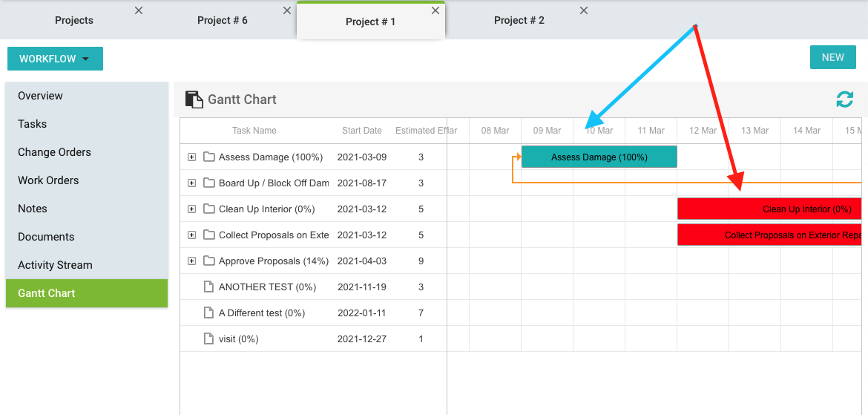Image resolution: width=868 pixels, height=415 pixels.
Task: Click the Estimated Effort column header
Action: pyautogui.click(x=421, y=131)
